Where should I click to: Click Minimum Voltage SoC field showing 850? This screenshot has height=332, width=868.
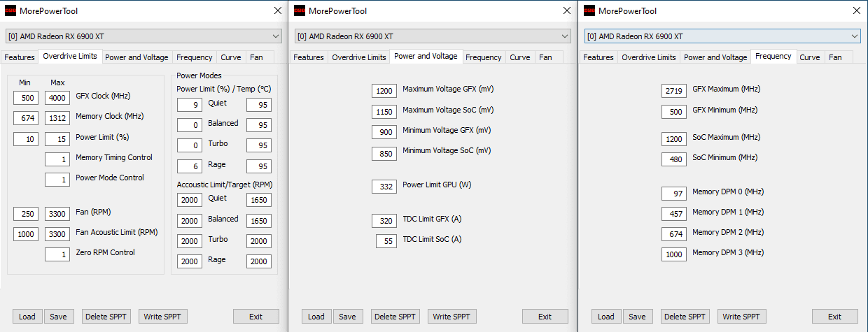[x=384, y=152]
